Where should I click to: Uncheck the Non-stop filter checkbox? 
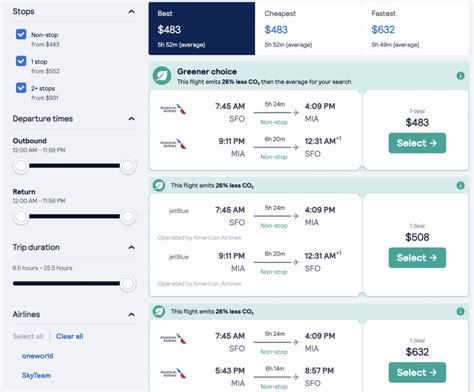pyautogui.click(x=21, y=34)
